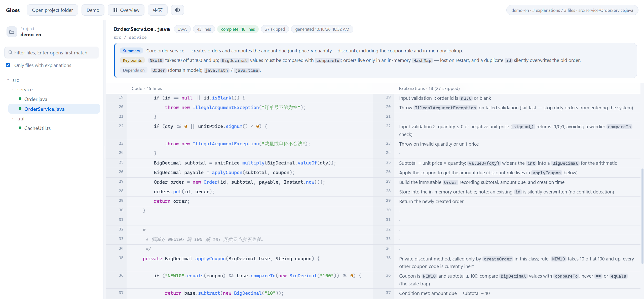
Task: Click the service breadcrumb segment
Action: [x=138, y=37]
